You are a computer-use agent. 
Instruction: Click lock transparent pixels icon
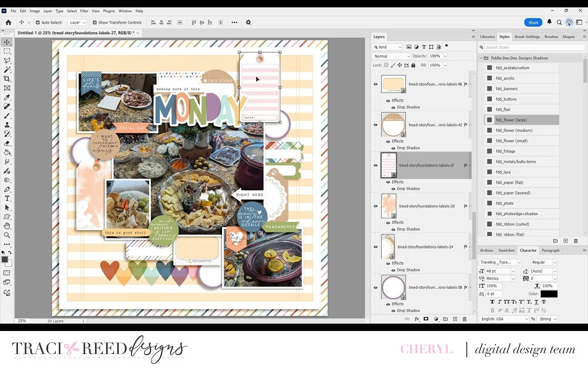tap(386, 65)
